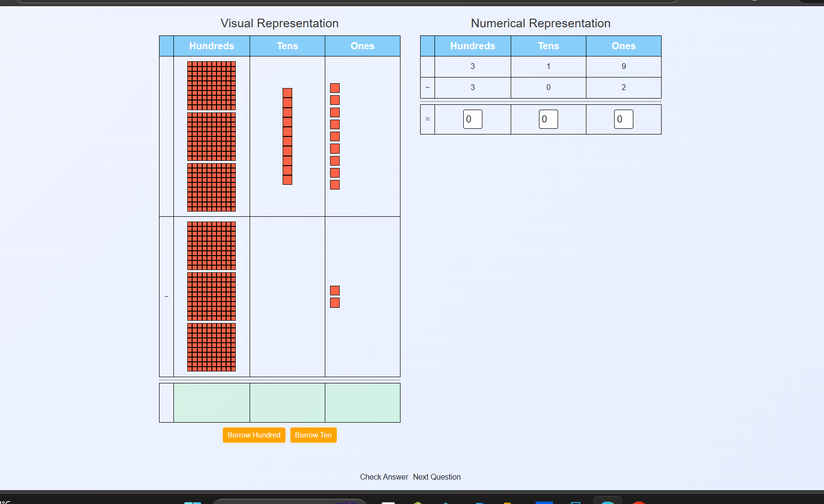Image resolution: width=824 pixels, height=504 pixels.
Task: Click the third hundred block in top row
Action: point(211,187)
